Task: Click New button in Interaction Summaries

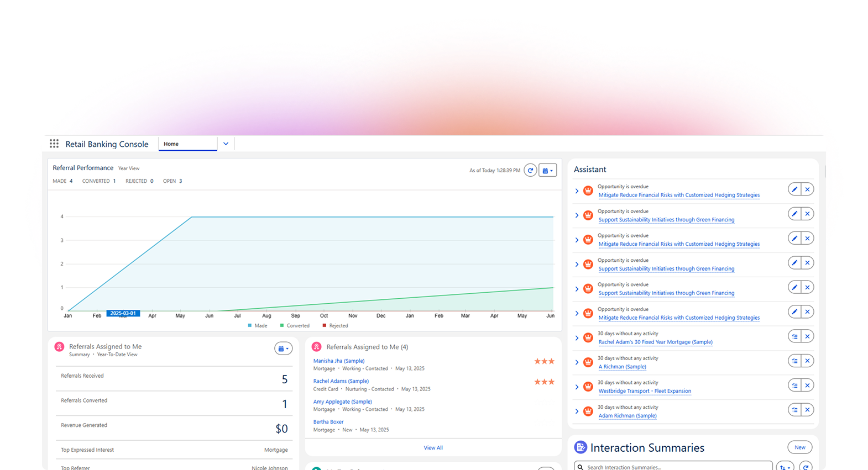Action: (x=799, y=447)
